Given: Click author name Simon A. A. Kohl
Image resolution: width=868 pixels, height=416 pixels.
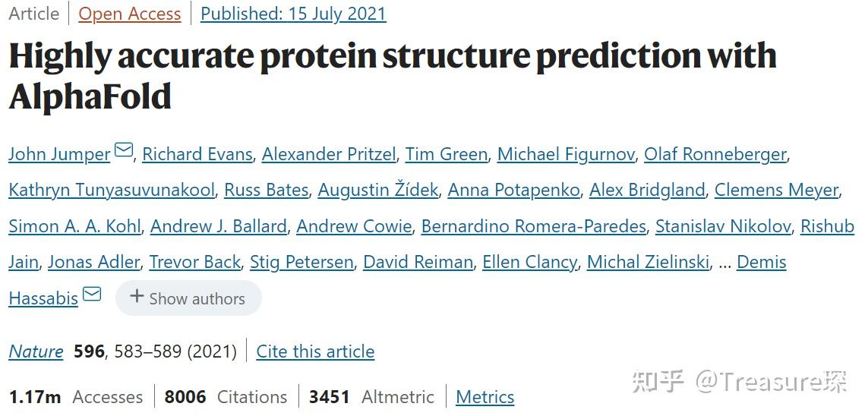Looking at the screenshot, I should click(74, 226).
